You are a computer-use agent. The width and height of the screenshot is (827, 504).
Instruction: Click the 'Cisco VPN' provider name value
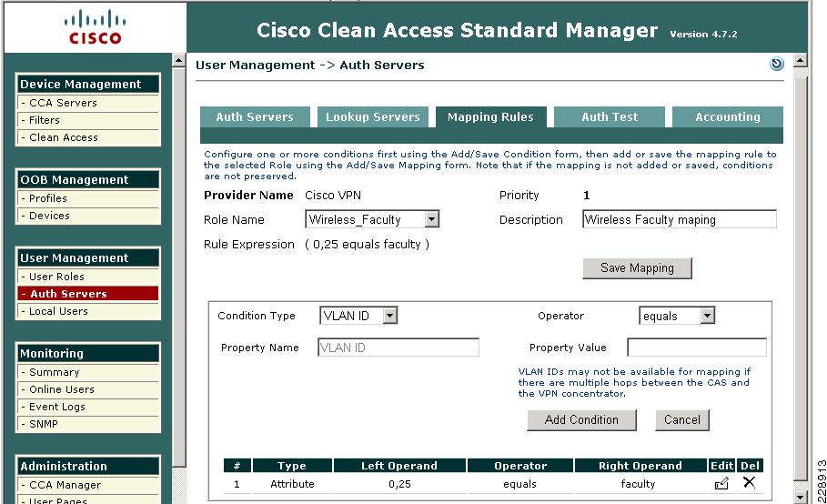pos(333,195)
